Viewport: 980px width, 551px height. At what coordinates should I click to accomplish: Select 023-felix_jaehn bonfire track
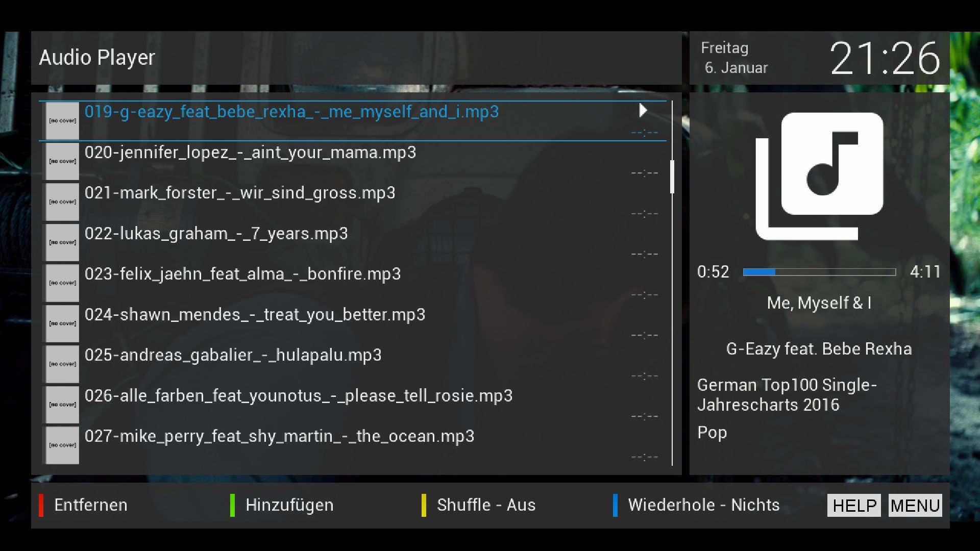point(242,274)
